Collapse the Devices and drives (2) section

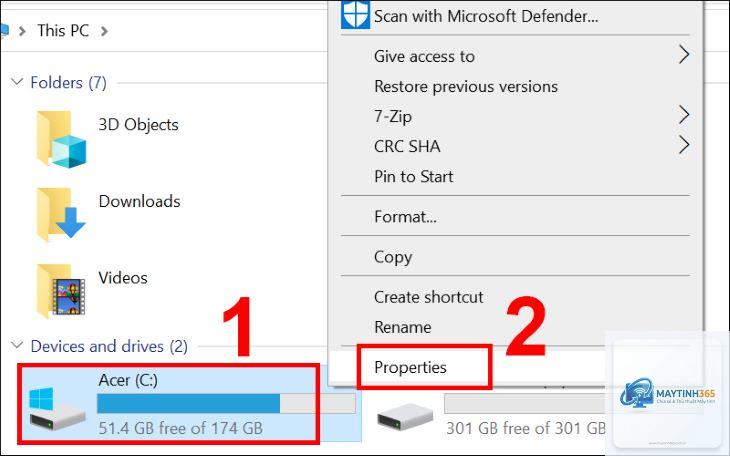point(17,346)
